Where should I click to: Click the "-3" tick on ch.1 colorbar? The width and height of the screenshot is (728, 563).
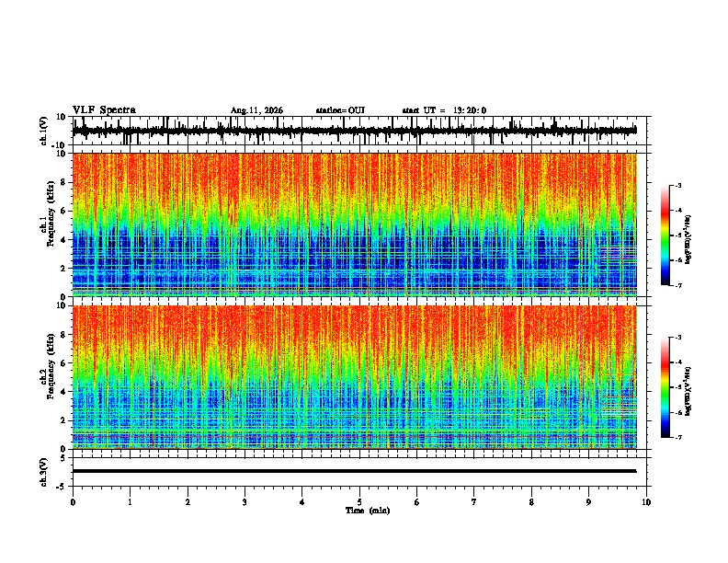pos(678,185)
